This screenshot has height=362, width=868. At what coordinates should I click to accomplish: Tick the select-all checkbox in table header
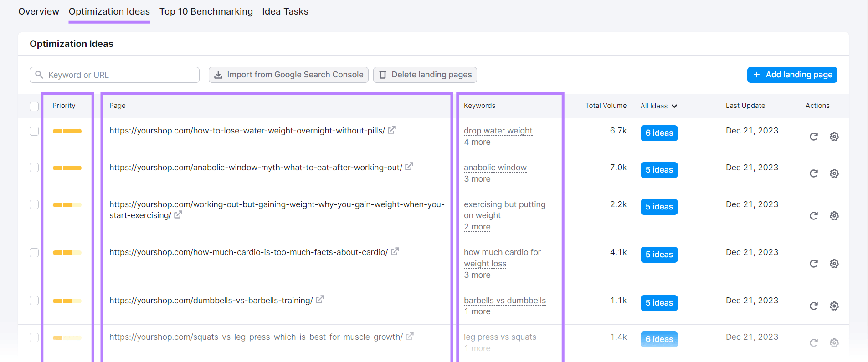(x=34, y=106)
